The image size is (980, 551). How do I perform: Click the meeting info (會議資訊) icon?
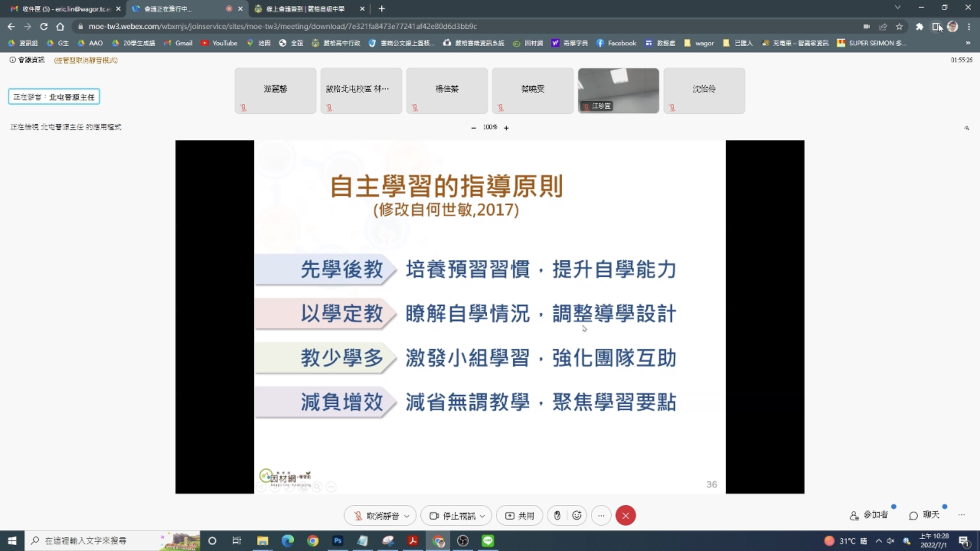13,60
